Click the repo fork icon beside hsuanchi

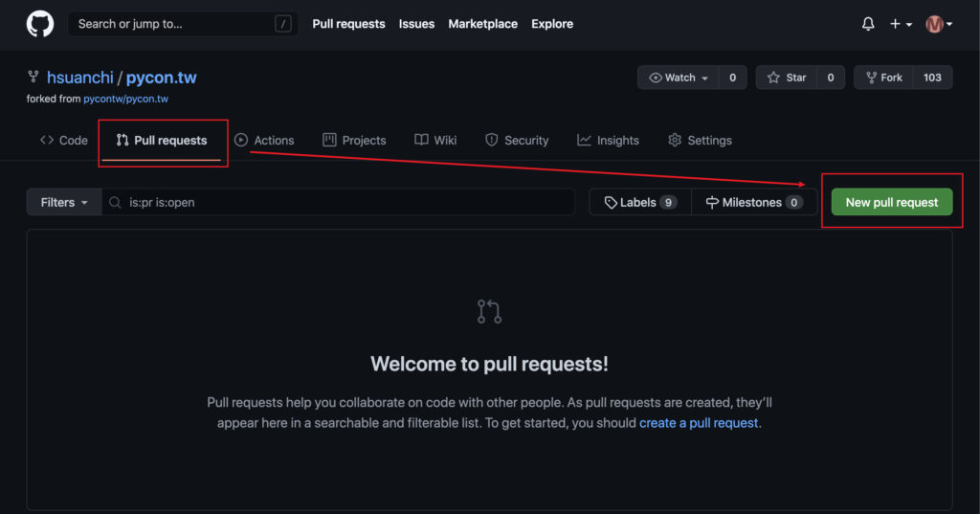coord(33,77)
